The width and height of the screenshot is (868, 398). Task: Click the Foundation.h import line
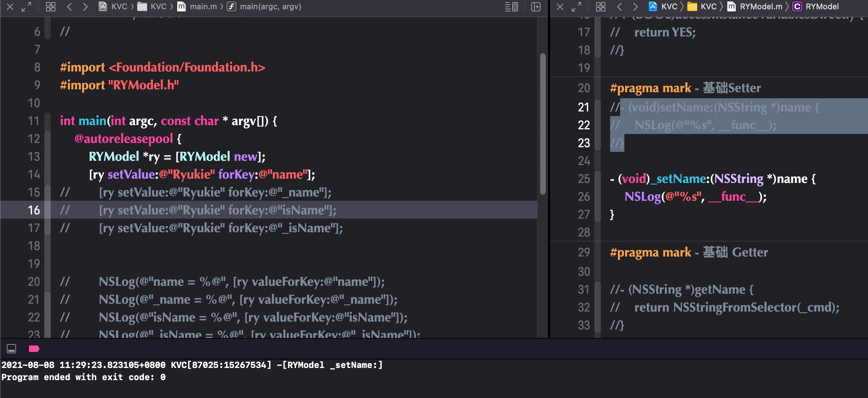(x=163, y=68)
